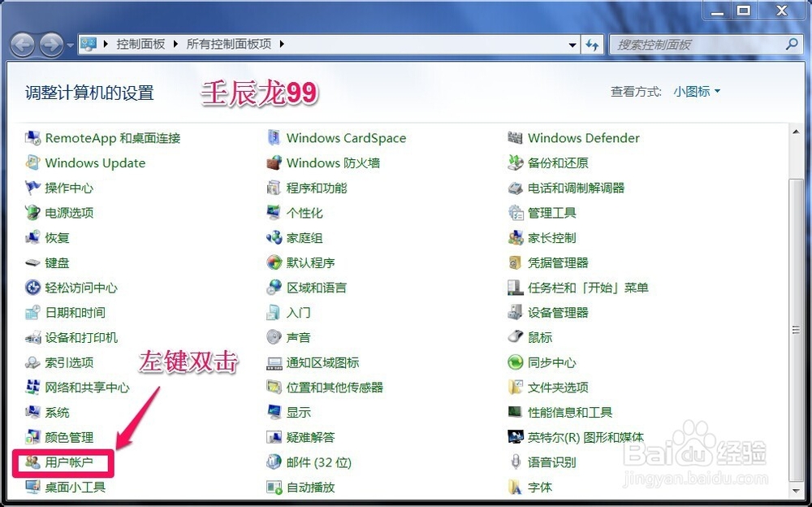Open 操作中心 flag icon
Image resolution: width=812 pixels, height=507 pixels.
click(x=32, y=188)
